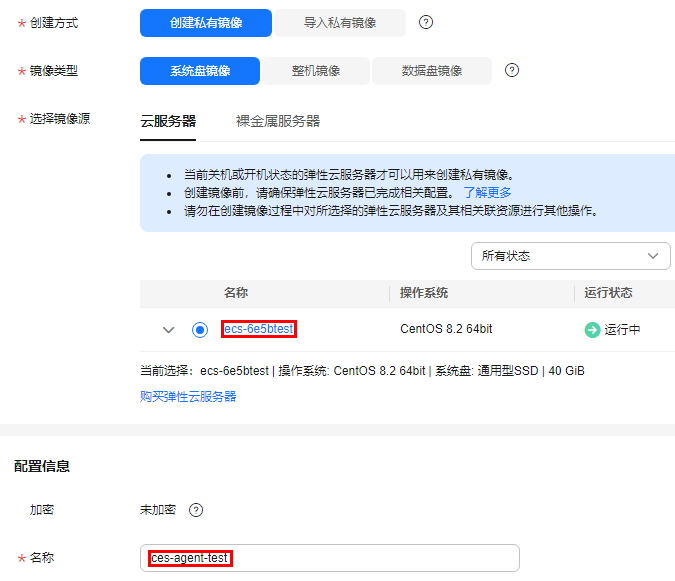Choose 数据盘镜像 image type
Screen dimensions: 675x581
[x=432, y=71]
